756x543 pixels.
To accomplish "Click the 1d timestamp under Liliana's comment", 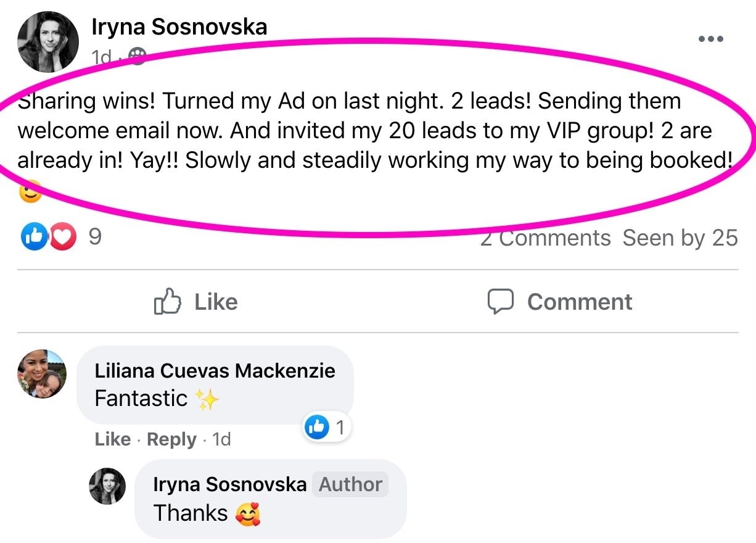I will click(x=221, y=439).
